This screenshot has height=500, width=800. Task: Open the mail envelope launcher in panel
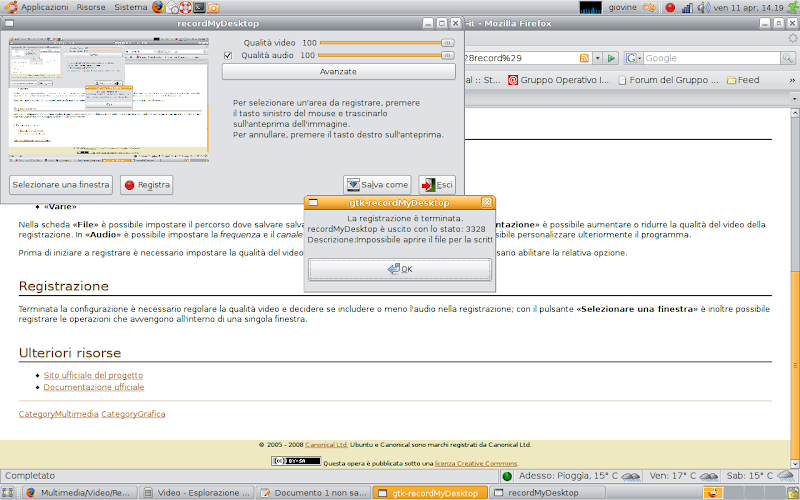(172, 7)
